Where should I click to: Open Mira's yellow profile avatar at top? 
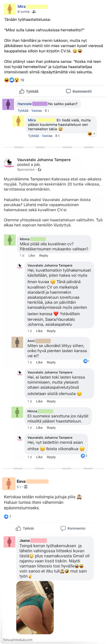pyautogui.click(x=10, y=9)
